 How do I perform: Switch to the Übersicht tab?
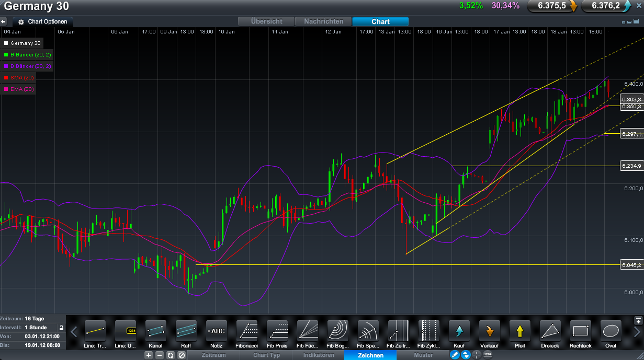tap(266, 21)
